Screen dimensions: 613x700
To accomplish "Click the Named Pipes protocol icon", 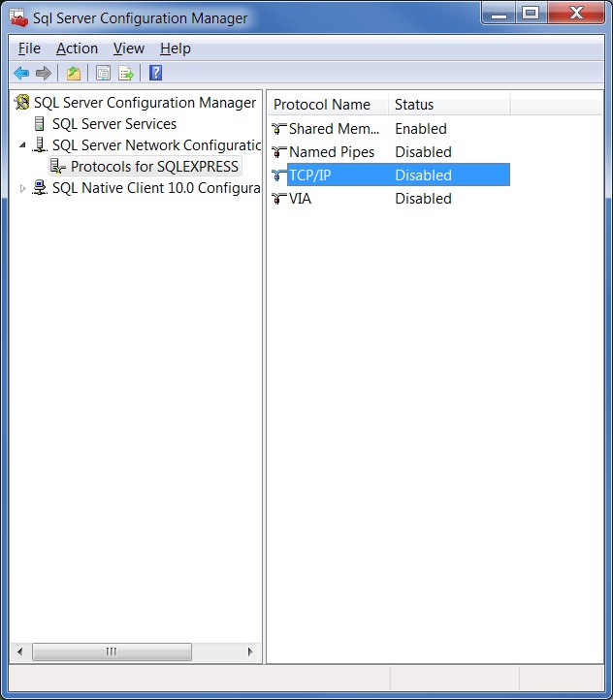I will [278, 152].
